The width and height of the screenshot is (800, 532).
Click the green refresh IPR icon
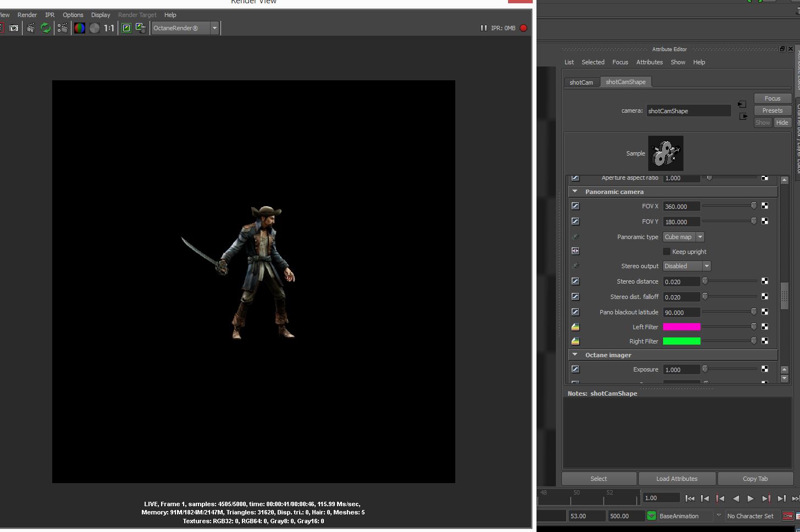[x=46, y=28]
